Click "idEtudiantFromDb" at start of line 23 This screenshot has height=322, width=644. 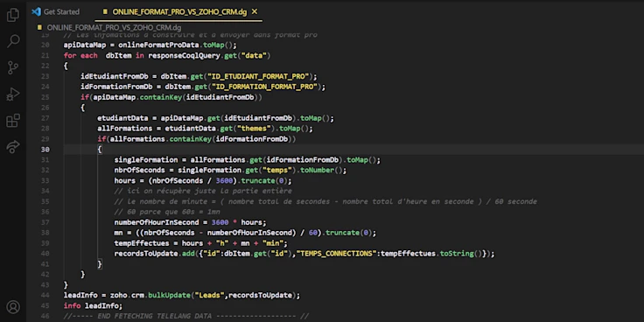point(115,76)
